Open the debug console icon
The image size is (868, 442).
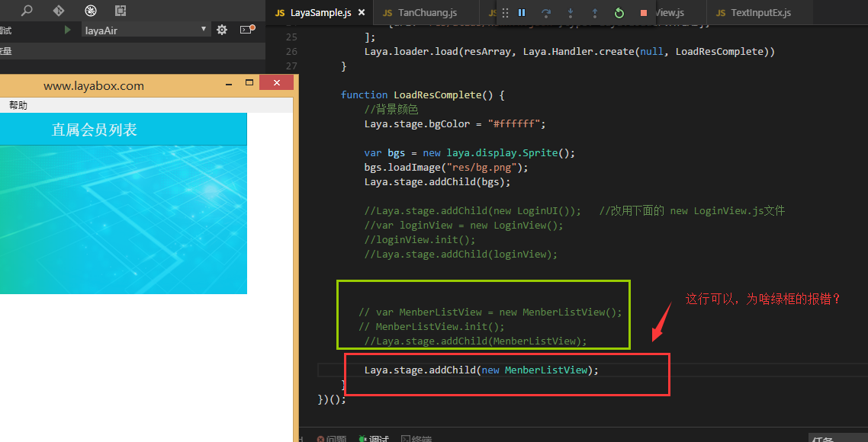(x=247, y=30)
